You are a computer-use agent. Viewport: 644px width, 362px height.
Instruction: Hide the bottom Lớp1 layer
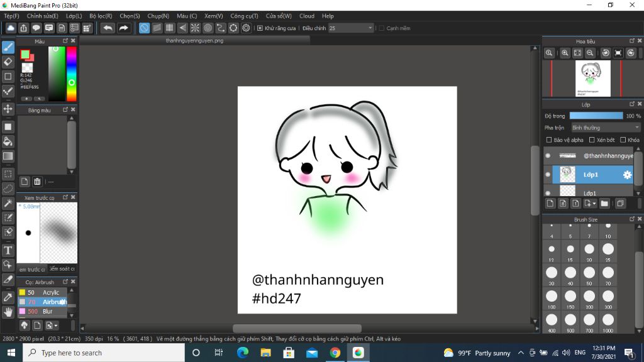click(x=548, y=193)
